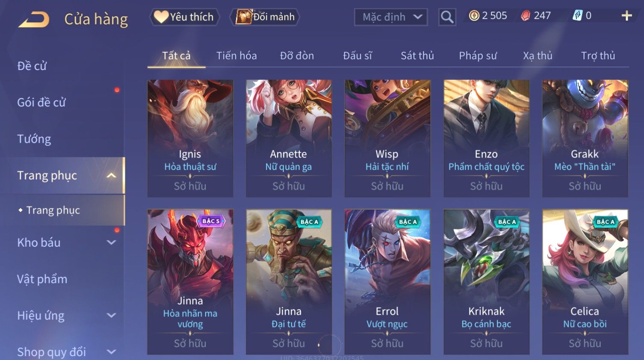This screenshot has width=644, height=360.
Task: Open Tướng in the sidebar
Action: click(34, 139)
